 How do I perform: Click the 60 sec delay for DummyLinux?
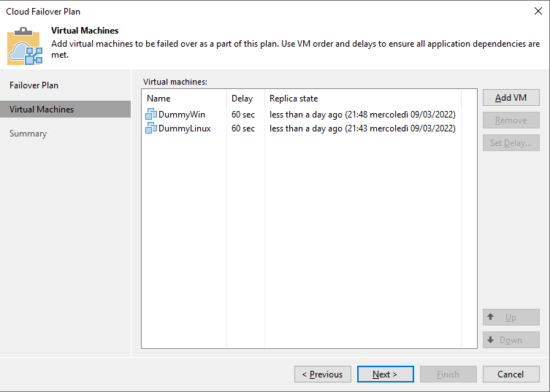243,128
